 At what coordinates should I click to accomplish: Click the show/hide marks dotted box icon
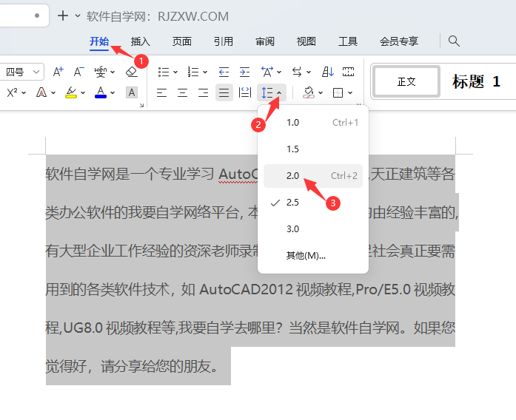click(x=348, y=72)
